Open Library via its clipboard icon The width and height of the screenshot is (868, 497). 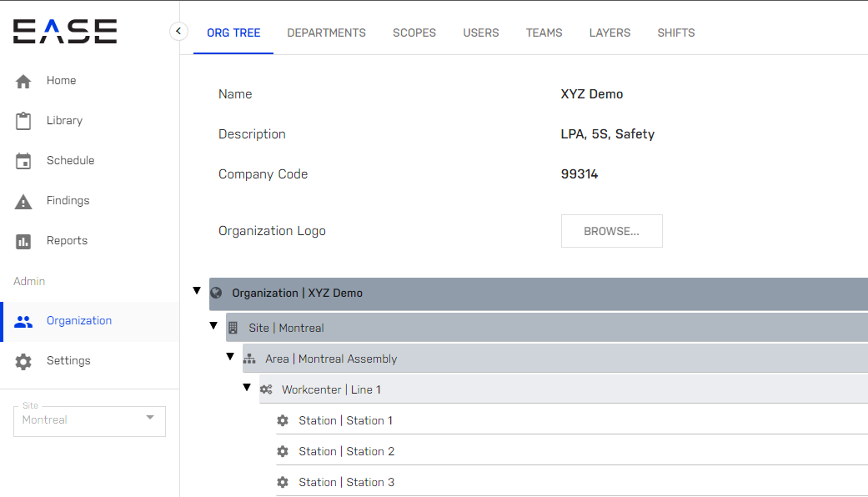(23, 121)
